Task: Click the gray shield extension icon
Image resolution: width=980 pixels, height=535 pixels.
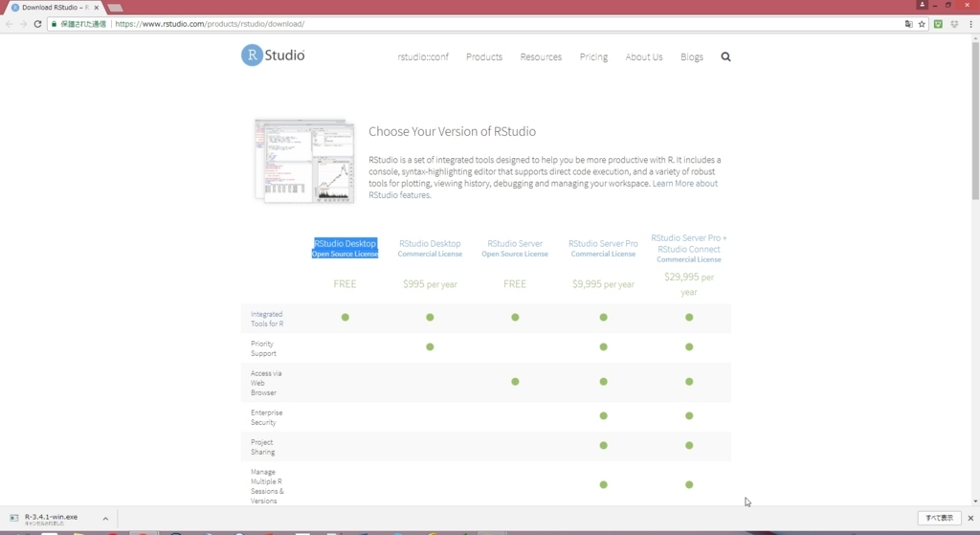Action: (x=954, y=24)
